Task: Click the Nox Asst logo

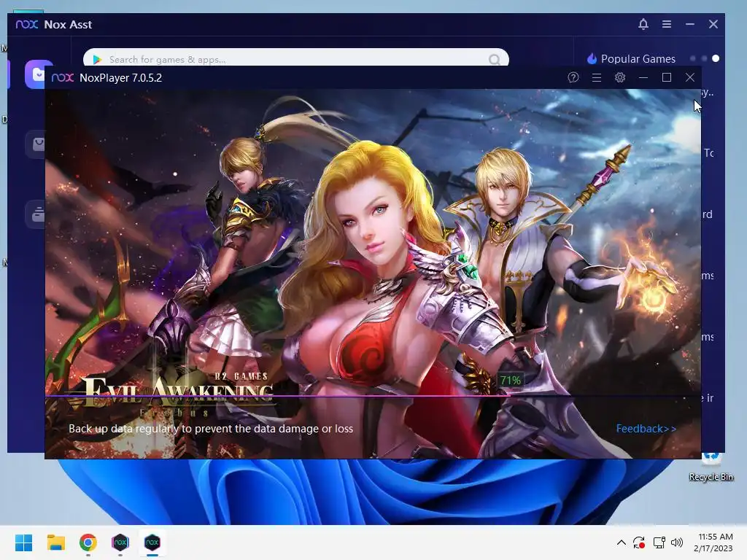Action: (x=27, y=24)
